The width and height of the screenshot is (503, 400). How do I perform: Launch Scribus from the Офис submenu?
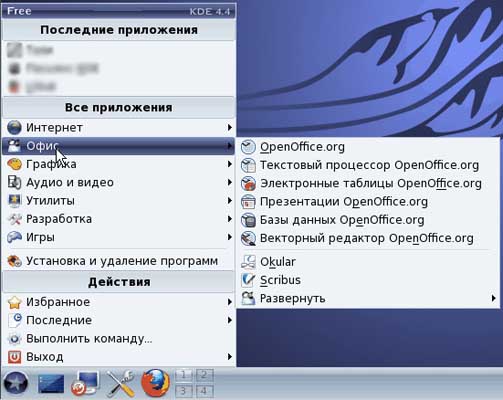[368, 280]
